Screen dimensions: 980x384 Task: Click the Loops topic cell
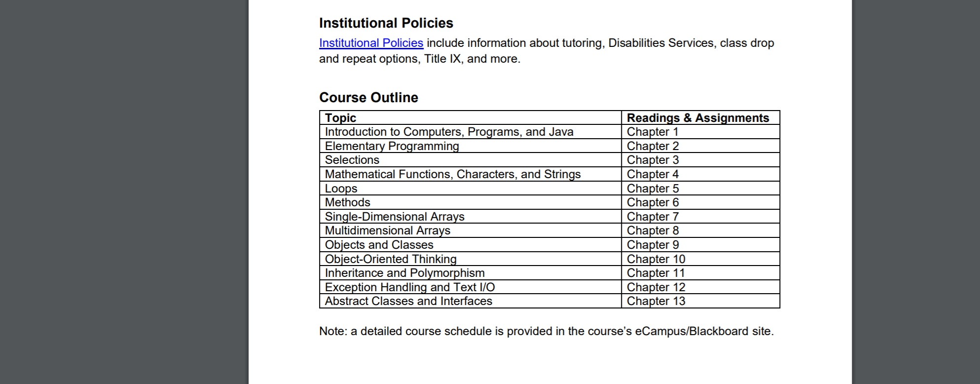(x=471, y=189)
